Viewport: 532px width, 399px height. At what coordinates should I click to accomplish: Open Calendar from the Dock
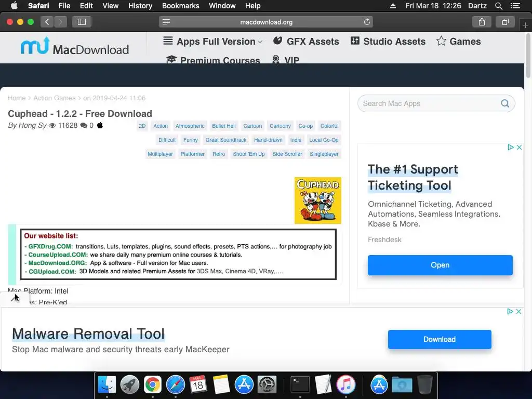(198, 385)
